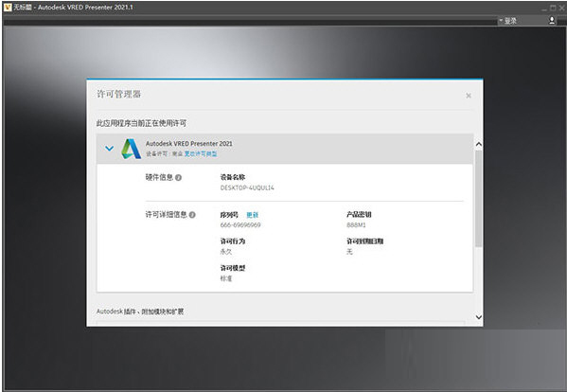The image size is (567, 392).
Task: Click the 此应用程序当前正在使用许可 label
Action: pos(141,123)
